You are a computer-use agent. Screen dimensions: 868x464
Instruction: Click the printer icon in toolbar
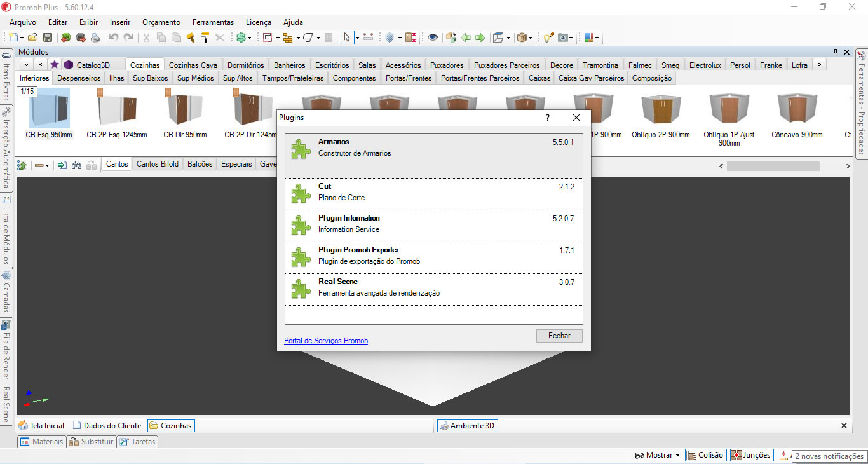coord(95,38)
